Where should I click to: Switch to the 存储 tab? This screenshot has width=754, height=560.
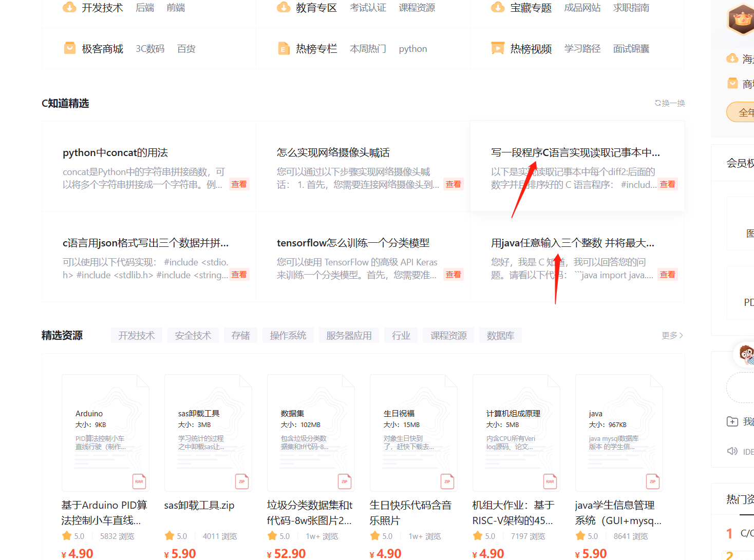241,335
